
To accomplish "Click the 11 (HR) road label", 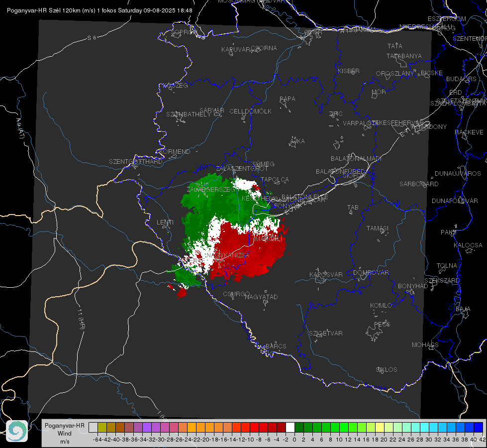I will 82,320.
